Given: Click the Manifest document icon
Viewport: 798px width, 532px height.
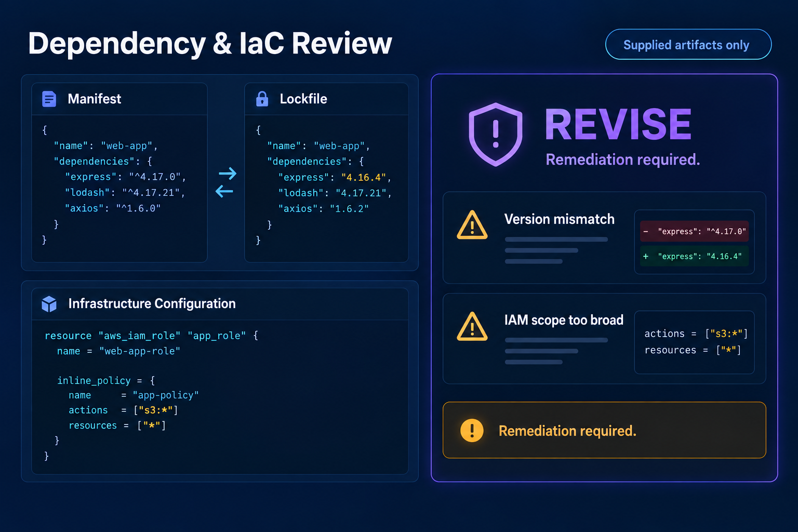Looking at the screenshot, I should [x=49, y=99].
